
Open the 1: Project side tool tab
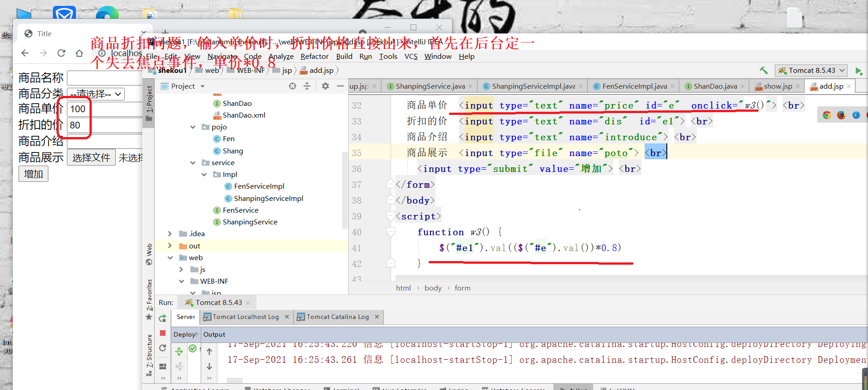pyautogui.click(x=149, y=103)
